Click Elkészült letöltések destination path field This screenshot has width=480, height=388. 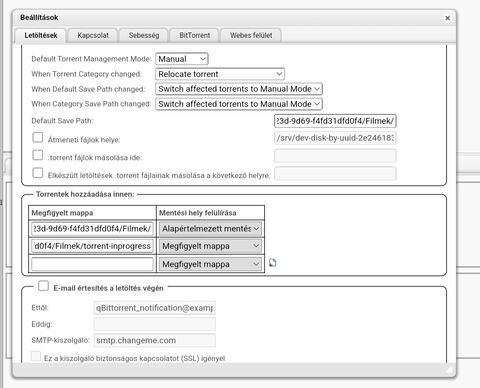335,174
